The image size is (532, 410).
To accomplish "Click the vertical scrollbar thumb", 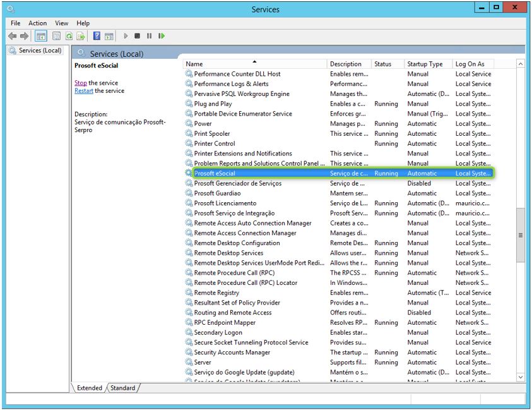I will point(521,235).
